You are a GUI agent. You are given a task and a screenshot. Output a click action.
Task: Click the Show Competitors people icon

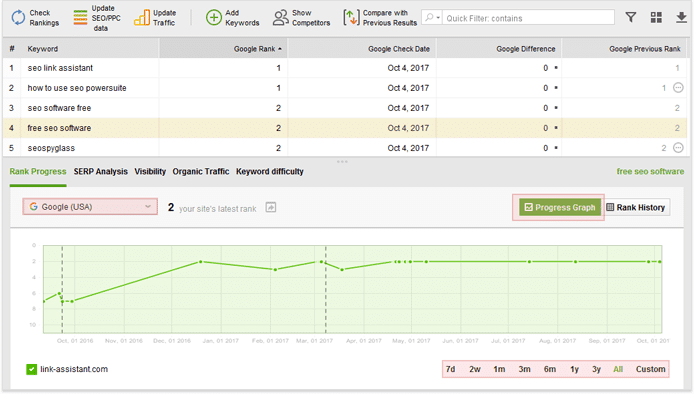(280, 18)
